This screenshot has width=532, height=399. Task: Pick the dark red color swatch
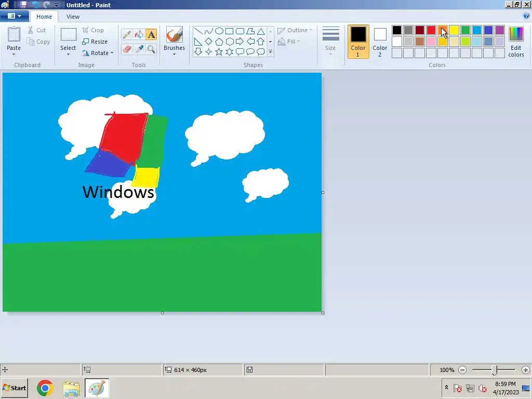pyautogui.click(x=420, y=30)
